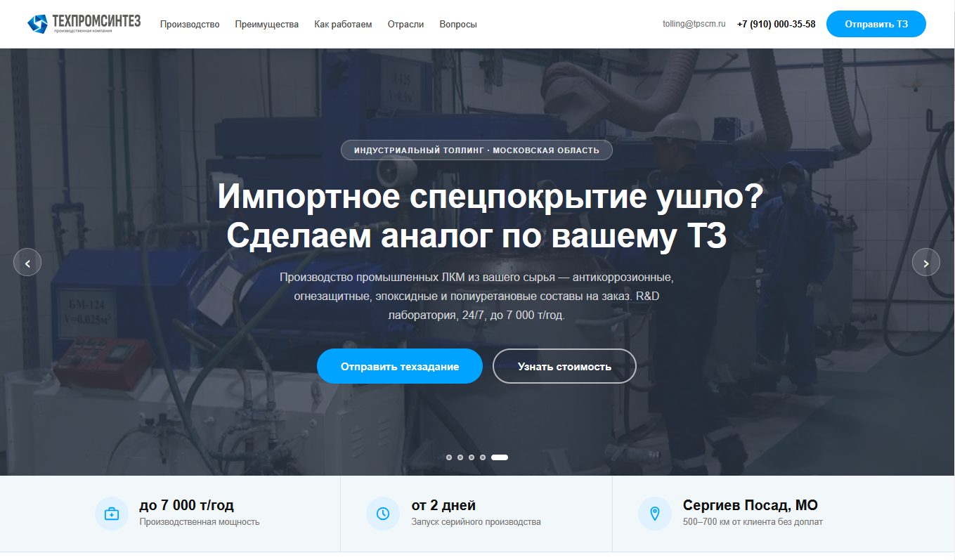Screen dimensions: 955x560
Task: Click the tolling@tpscm.ru email link
Action: (x=694, y=24)
